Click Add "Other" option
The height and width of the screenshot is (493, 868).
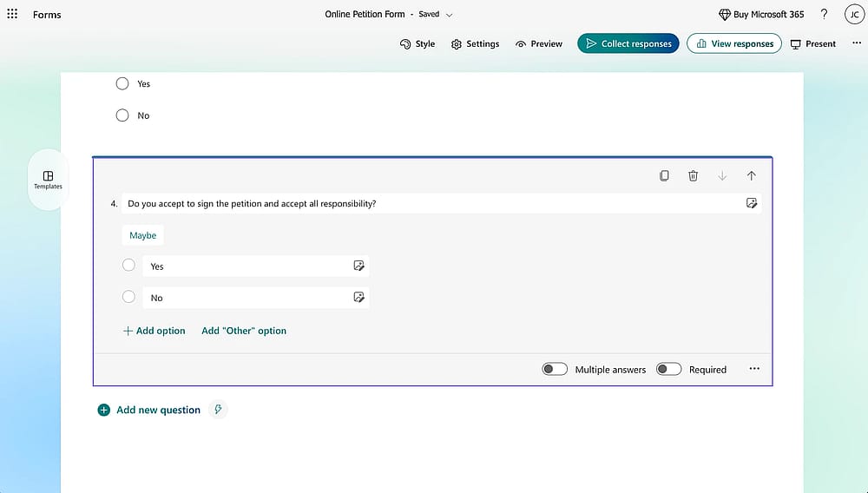pos(244,331)
